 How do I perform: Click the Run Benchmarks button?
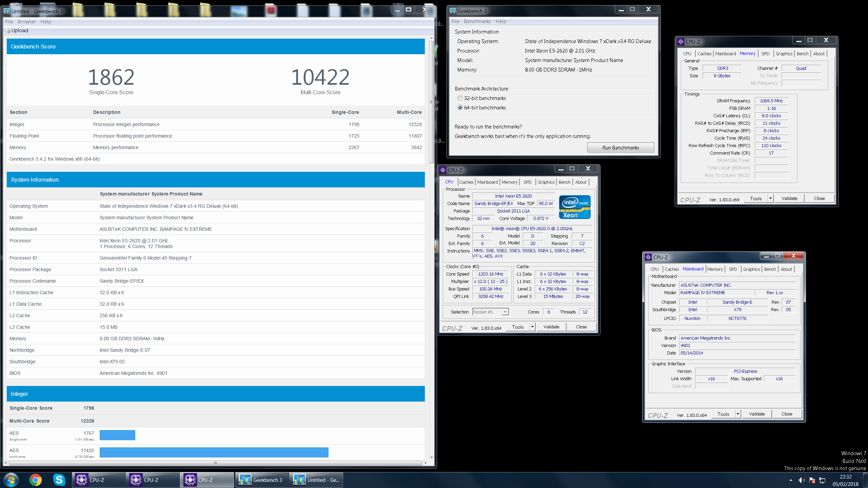620,148
